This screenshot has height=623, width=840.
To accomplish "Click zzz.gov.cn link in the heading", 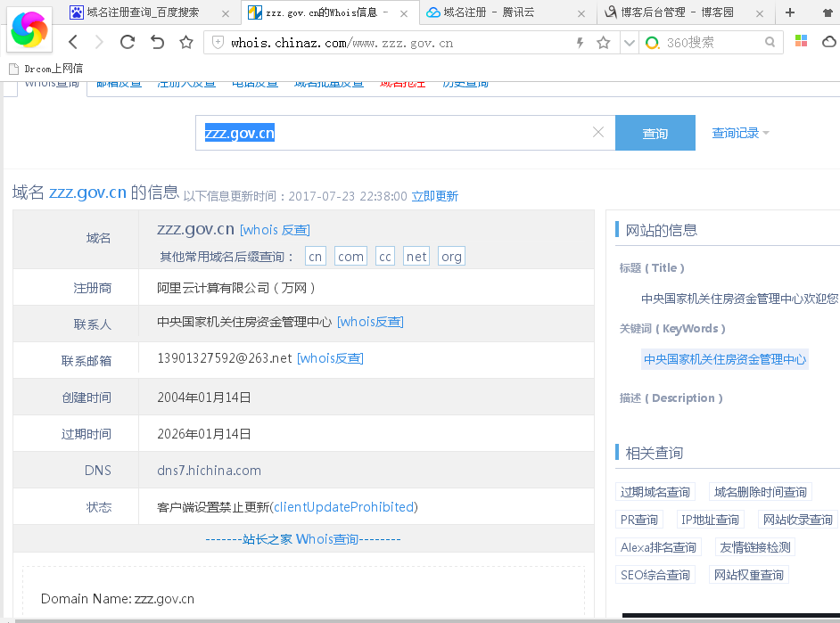I will point(88,193).
